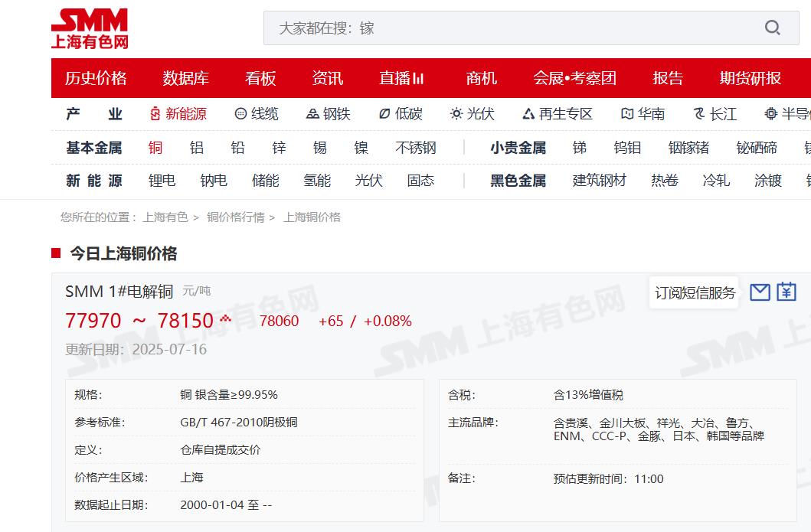Go to 铋硒碲 category
The image size is (811, 532).
757,148
